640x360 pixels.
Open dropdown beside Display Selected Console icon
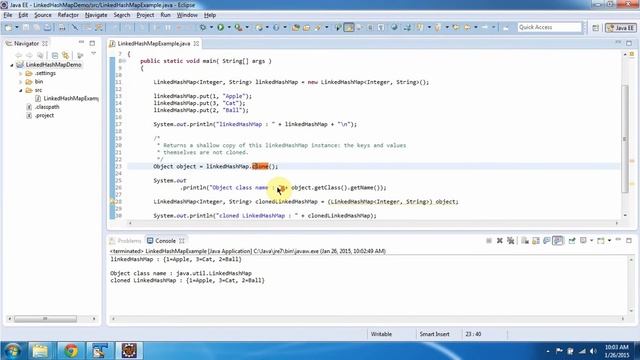tap(591, 241)
